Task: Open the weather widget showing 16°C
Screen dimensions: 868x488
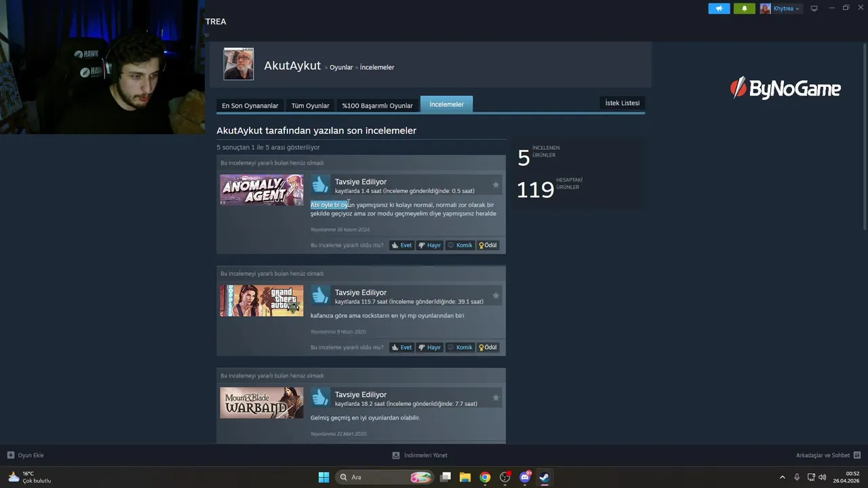Action: [x=29, y=477]
